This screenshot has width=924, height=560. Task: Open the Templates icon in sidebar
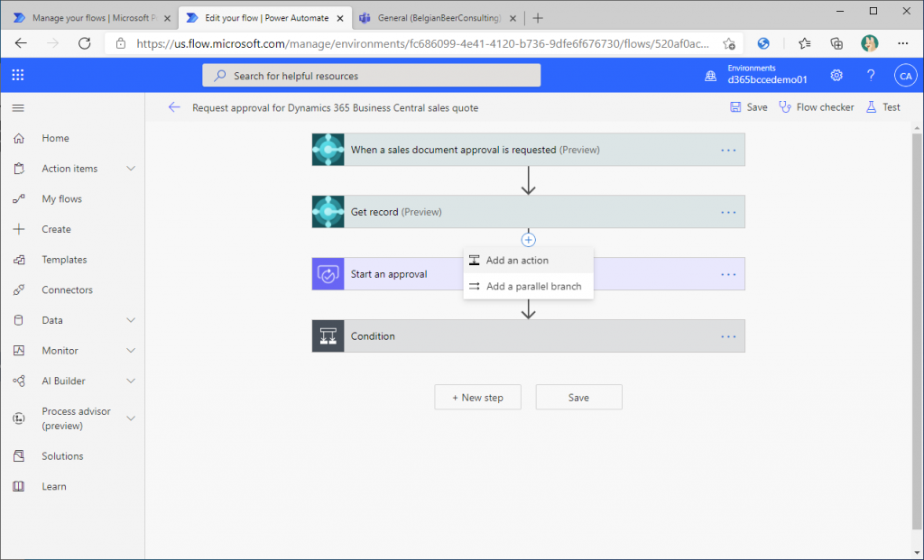tap(19, 259)
